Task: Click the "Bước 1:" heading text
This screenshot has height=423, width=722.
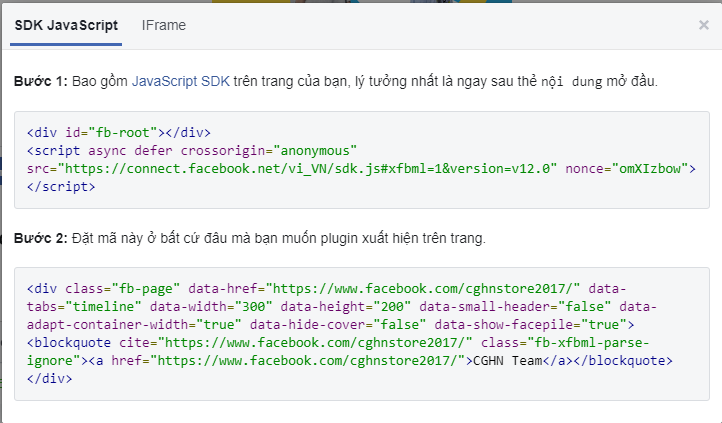Action: coord(40,80)
